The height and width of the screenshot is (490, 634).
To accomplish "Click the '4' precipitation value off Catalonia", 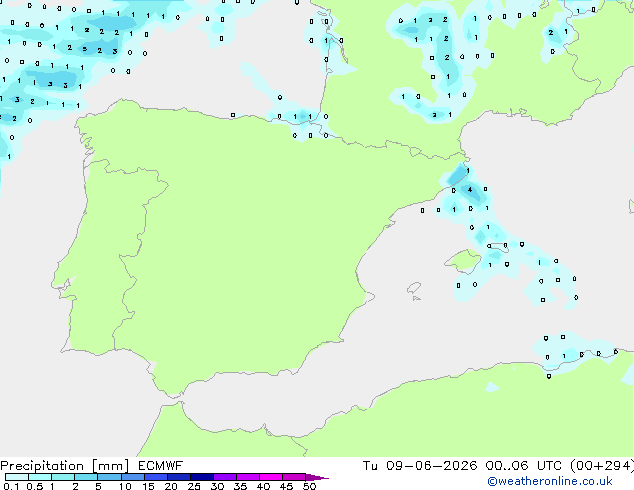I will point(469,189).
